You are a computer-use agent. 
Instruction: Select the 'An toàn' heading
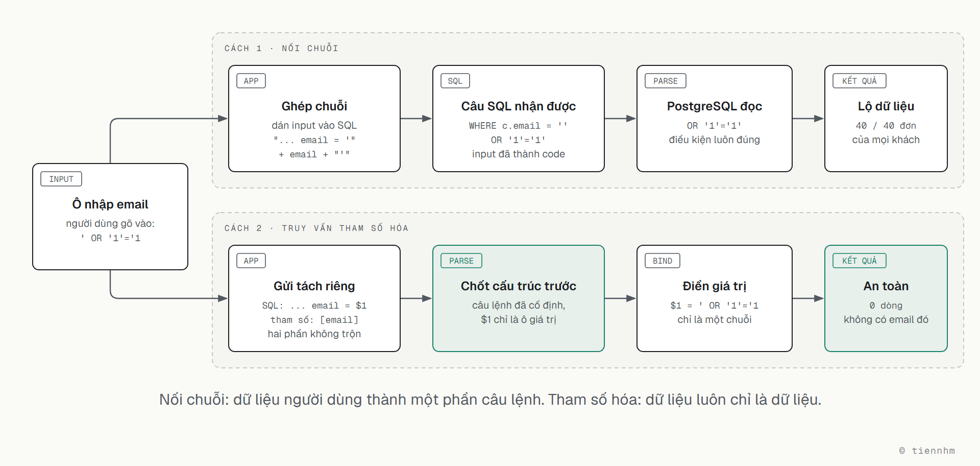pyautogui.click(x=886, y=286)
